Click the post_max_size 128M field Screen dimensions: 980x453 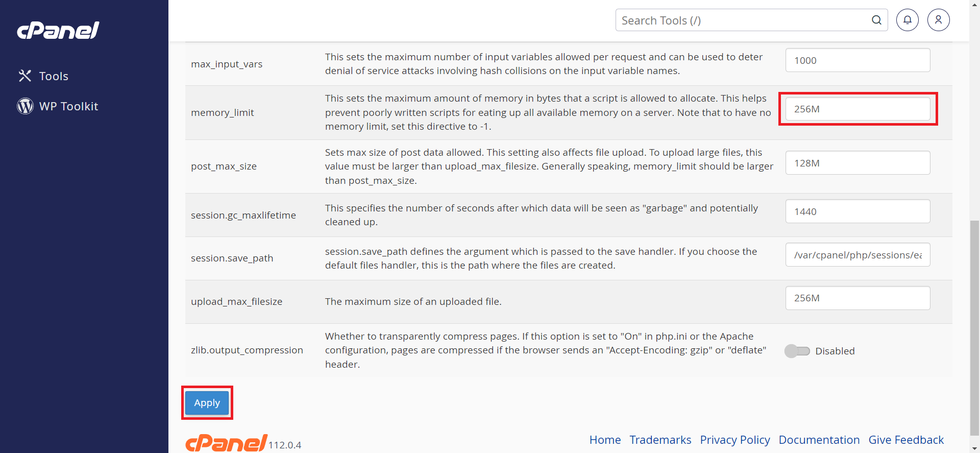coord(857,163)
